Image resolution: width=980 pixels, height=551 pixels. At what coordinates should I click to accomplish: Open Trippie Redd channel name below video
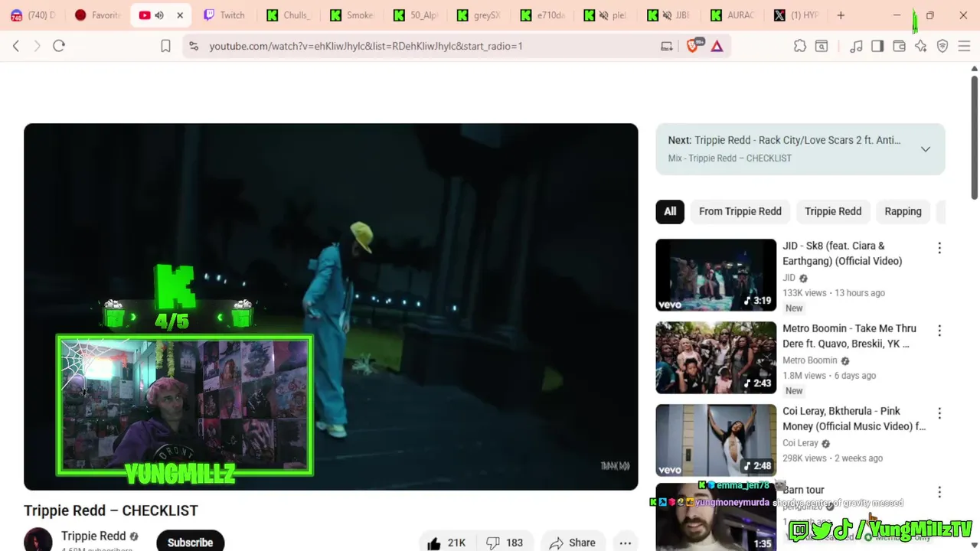tap(93, 536)
